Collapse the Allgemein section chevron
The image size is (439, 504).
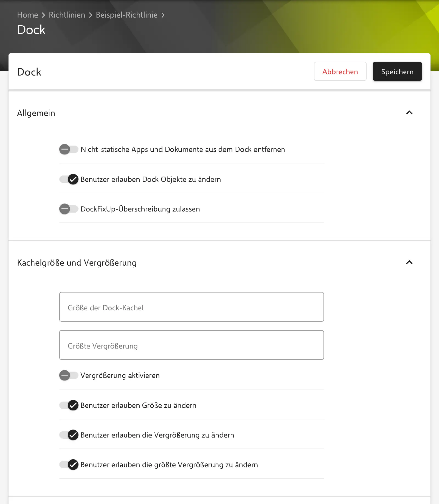coord(409,113)
